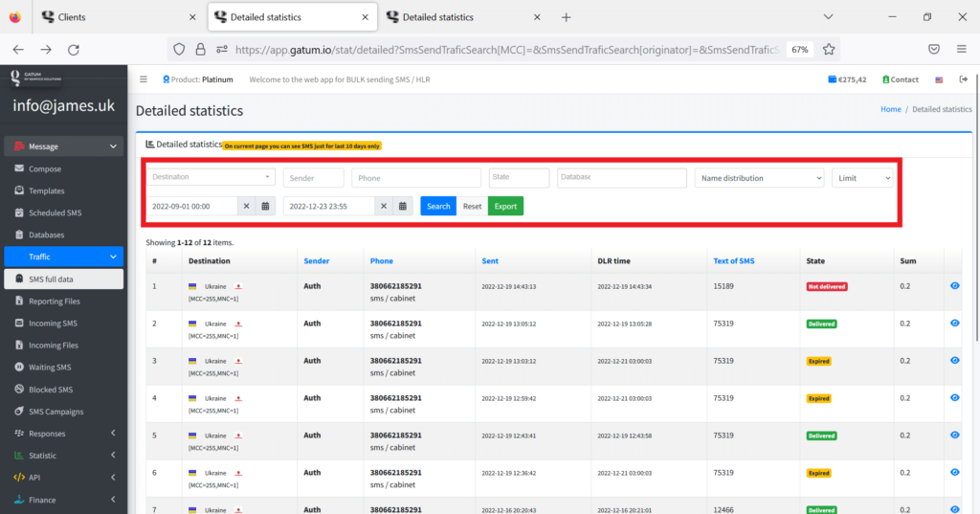Screen dimensions: 980x514
Task: Select the language flag icon
Action: click(x=939, y=80)
